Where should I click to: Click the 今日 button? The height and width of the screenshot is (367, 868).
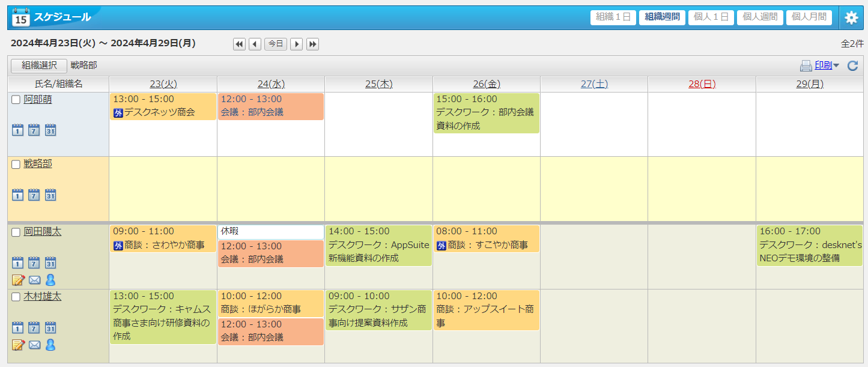[x=276, y=44]
